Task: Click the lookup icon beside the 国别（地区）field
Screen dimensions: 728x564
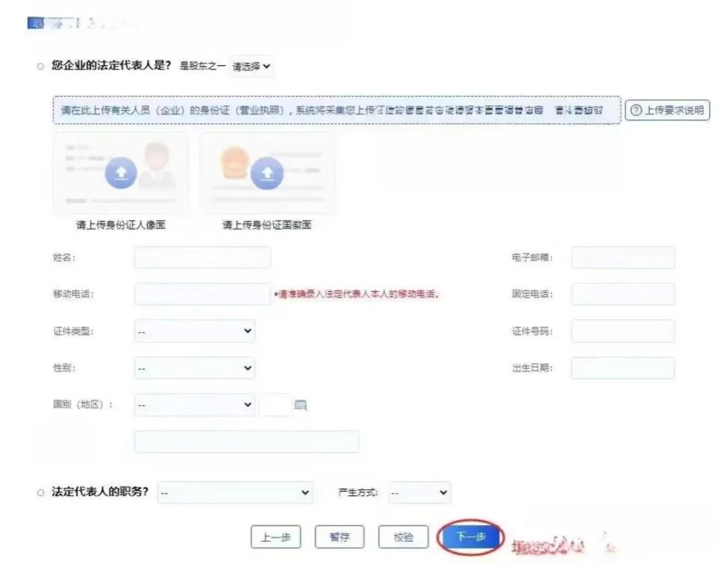Action: pos(299,405)
